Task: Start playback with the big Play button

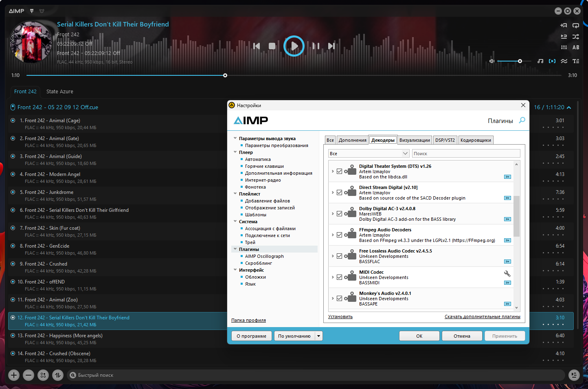Action: point(294,46)
